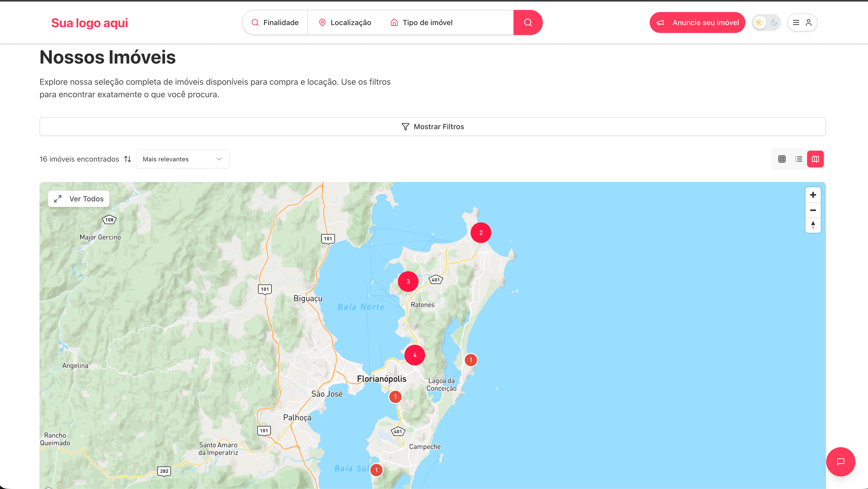Open the hamburger menu
Viewport: 868px width, 489px height.
[x=796, y=22]
